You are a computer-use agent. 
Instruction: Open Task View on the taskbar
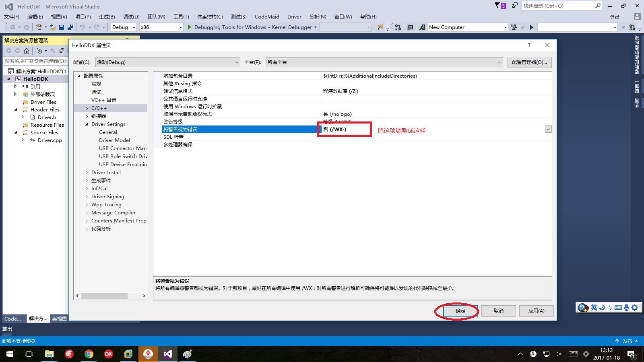click(29, 354)
